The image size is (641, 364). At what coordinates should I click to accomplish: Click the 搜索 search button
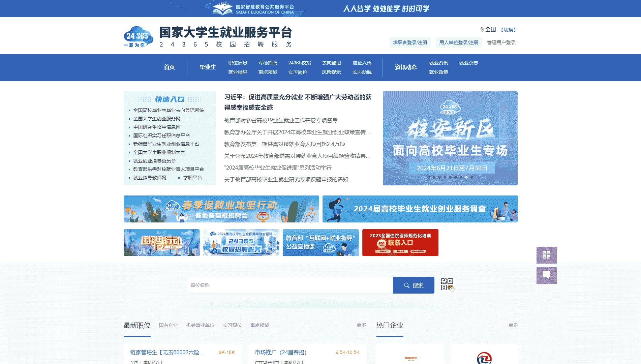pyautogui.click(x=414, y=285)
